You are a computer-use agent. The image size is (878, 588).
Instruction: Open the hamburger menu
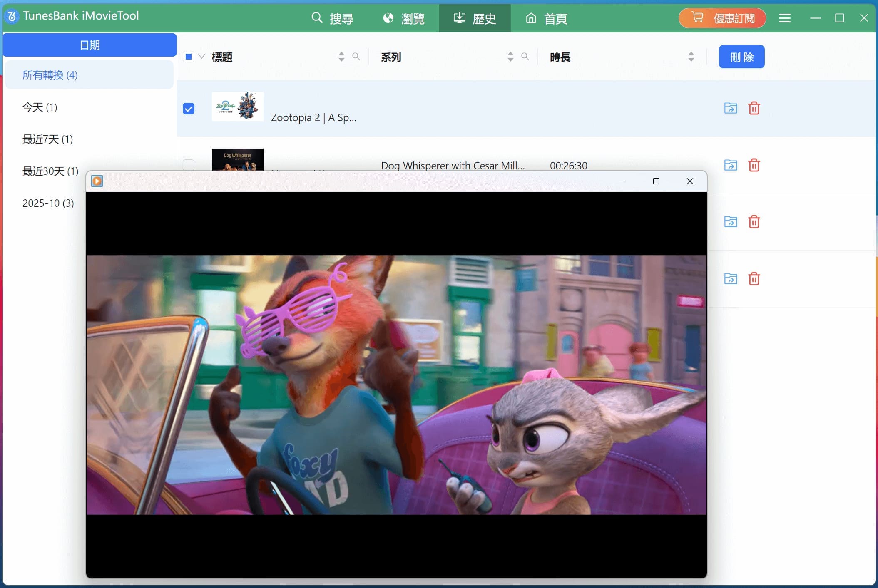[x=785, y=18]
